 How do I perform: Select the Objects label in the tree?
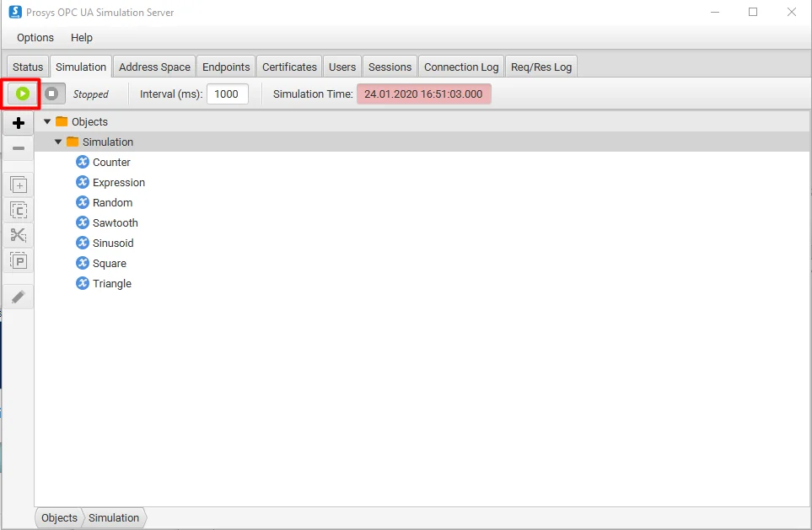[x=89, y=121]
